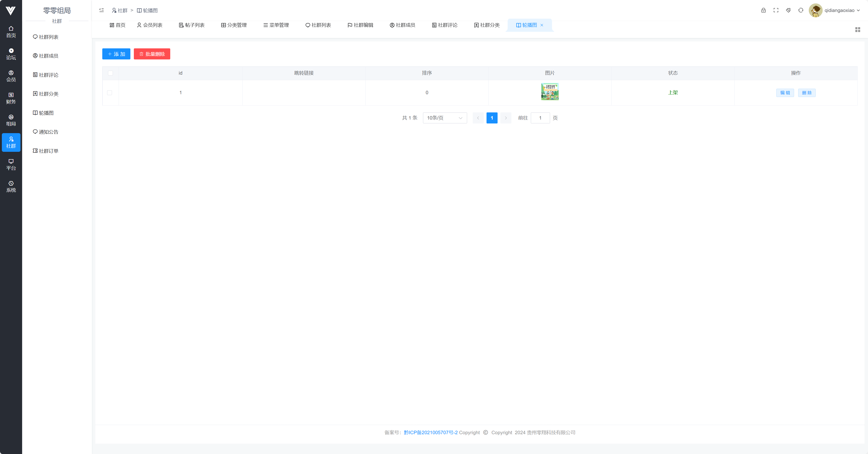This screenshot has width=868, height=454.
Task: Click the refresh page icon
Action: coord(801,10)
